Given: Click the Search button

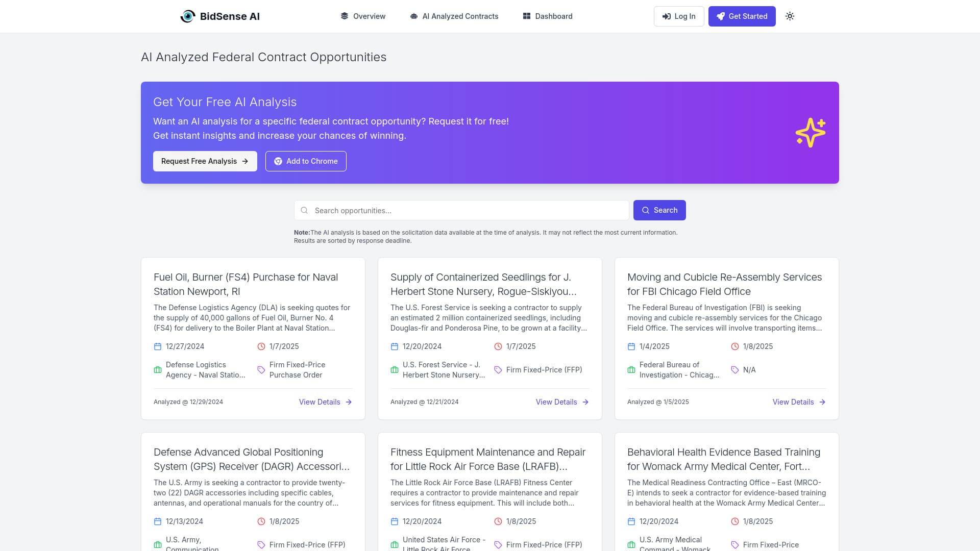Looking at the screenshot, I should [659, 210].
